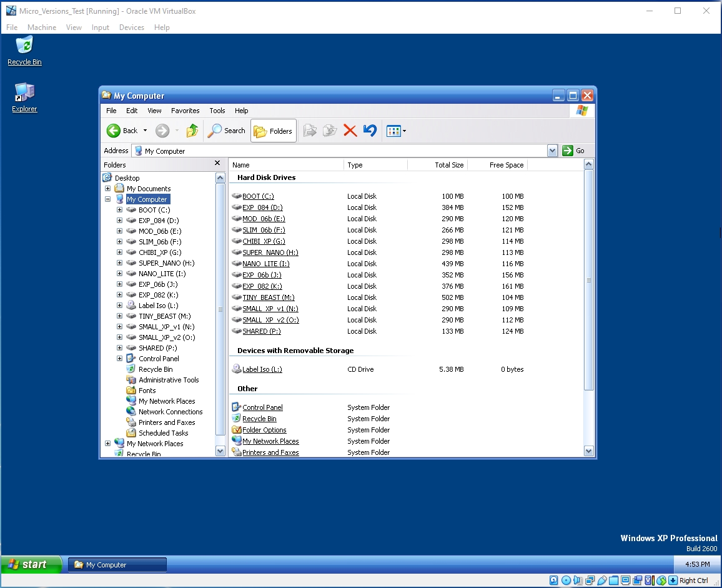This screenshot has height=588, width=722.
Task: Open VirtualBox Machine menu
Action: coord(41,27)
